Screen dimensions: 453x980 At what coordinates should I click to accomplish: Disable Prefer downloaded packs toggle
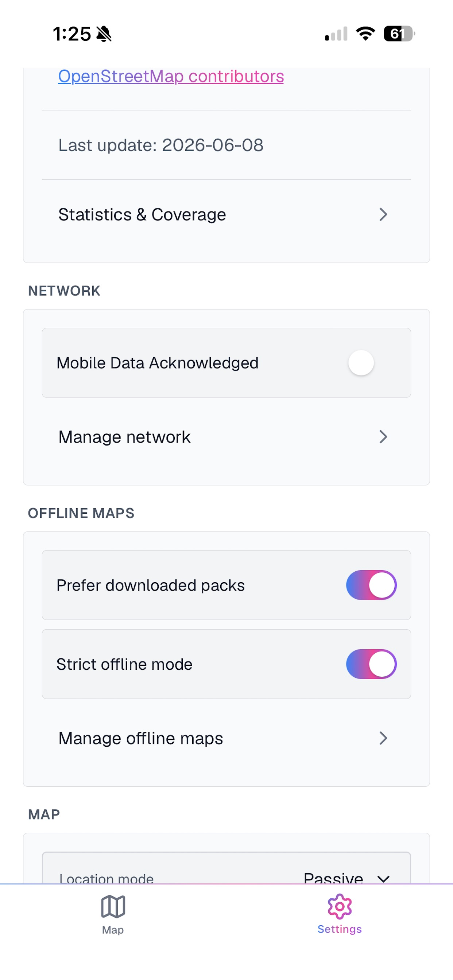(371, 585)
